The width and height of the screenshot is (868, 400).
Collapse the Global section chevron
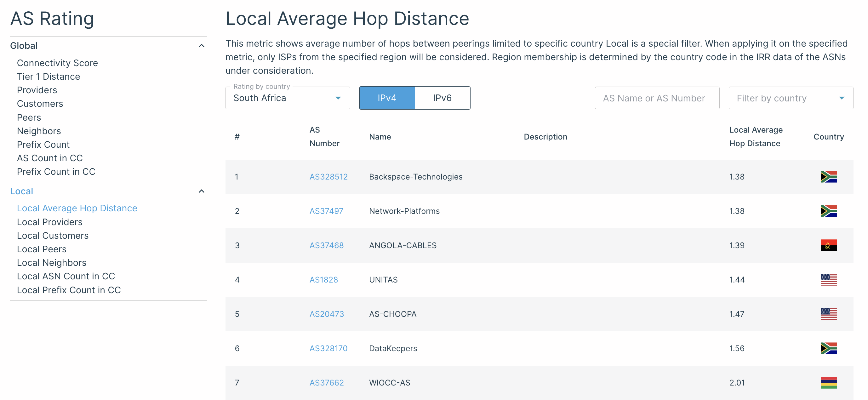point(202,45)
